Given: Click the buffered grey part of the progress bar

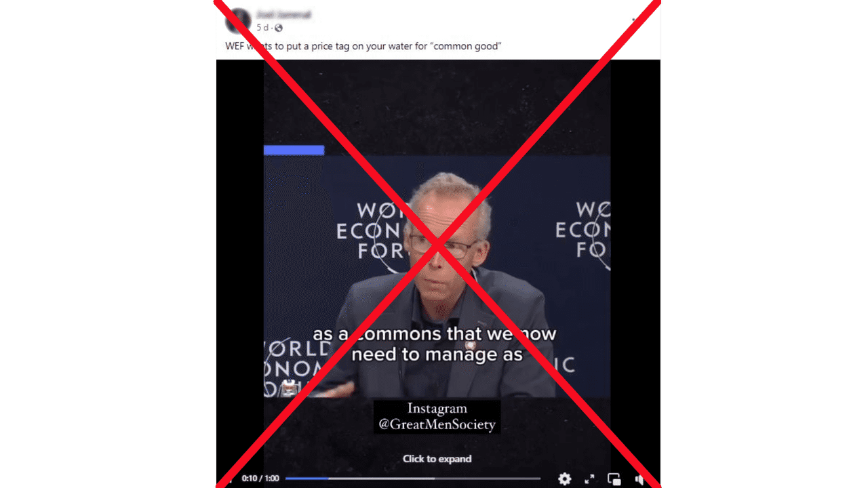Looking at the screenshot, I should 382,479.
